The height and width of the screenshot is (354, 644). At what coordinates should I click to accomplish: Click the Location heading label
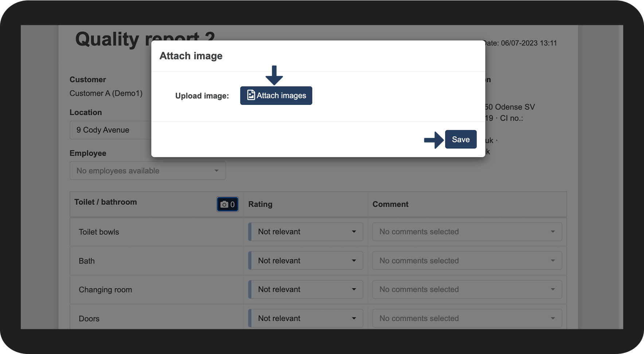coord(86,112)
